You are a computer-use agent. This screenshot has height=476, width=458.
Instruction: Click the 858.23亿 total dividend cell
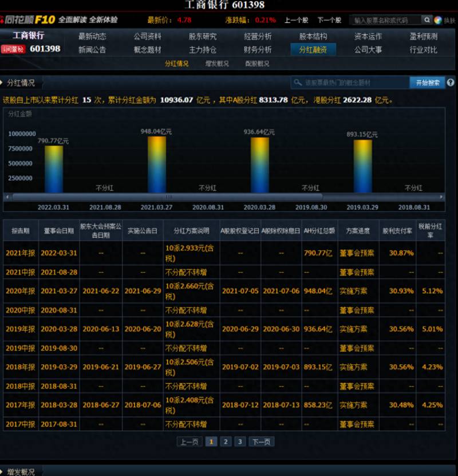(319, 405)
